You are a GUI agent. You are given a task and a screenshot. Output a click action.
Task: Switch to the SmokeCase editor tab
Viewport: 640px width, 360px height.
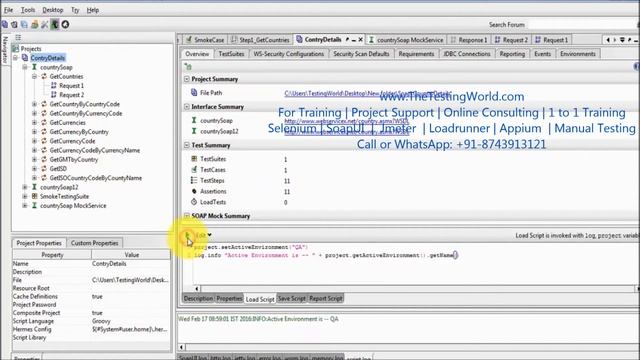[205, 40]
